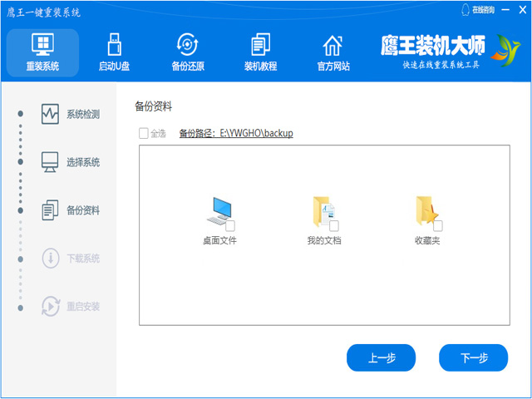Click the 备份资料 step in sidebar
The height and width of the screenshot is (399, 532).
click(x=71, y=210)
